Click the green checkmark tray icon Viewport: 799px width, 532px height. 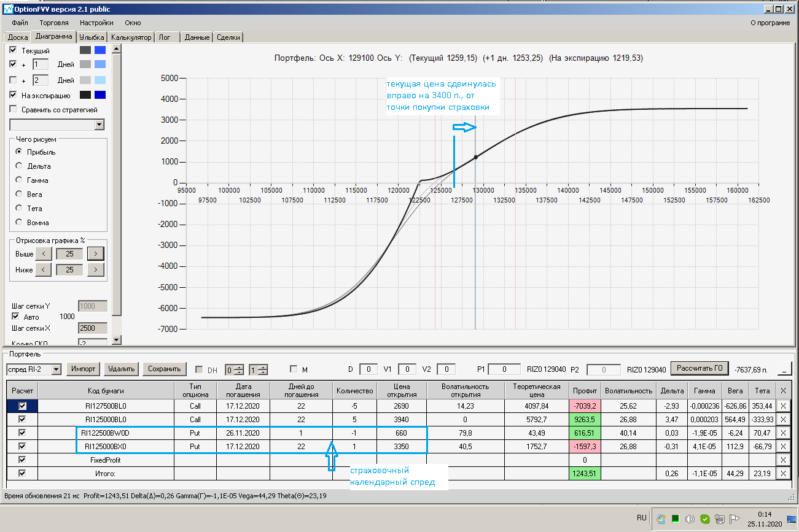coord(705,519)
